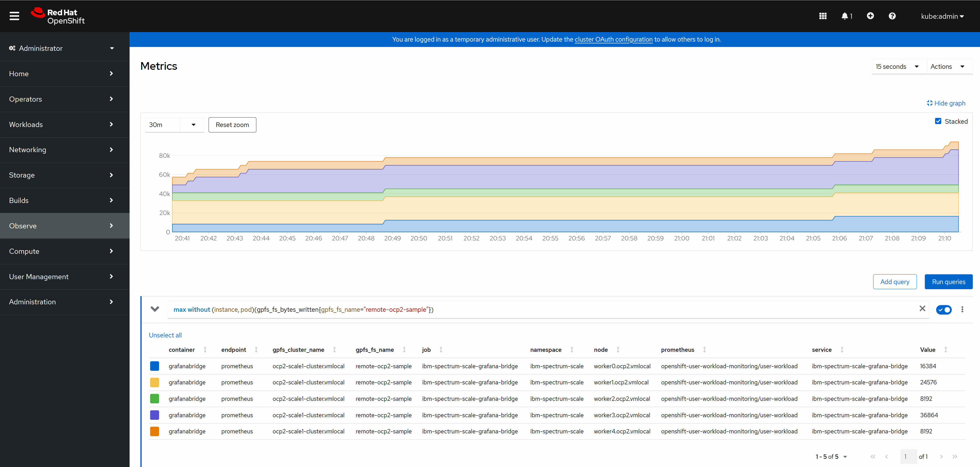Disable the query toggle switch
The image size is (980, 467).
tap(944, 309)
